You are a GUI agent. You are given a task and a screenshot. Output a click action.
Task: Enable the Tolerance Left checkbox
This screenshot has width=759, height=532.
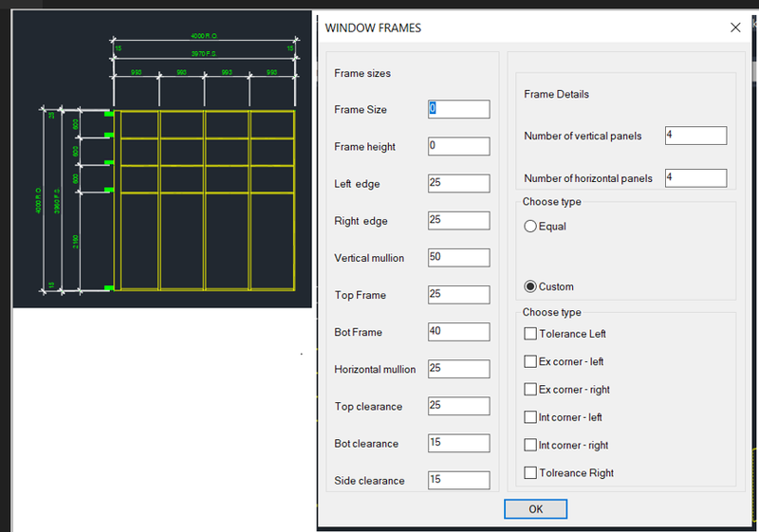pos(530,334)
